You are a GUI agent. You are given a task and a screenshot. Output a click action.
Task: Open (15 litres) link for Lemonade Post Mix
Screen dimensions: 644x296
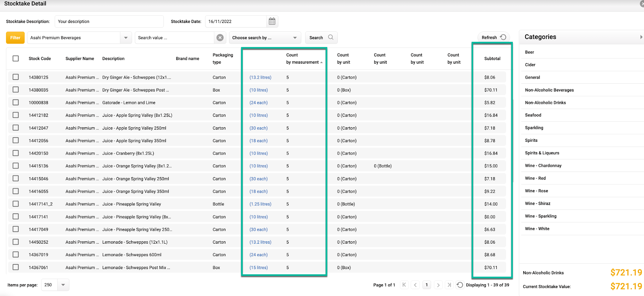pos(258,267)
